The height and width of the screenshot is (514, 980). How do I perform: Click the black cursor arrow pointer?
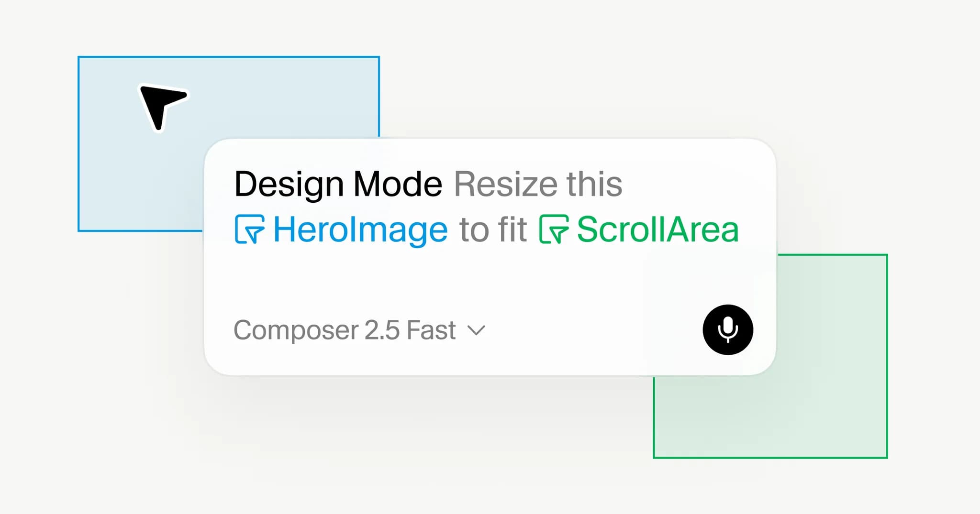pos(163,108)
